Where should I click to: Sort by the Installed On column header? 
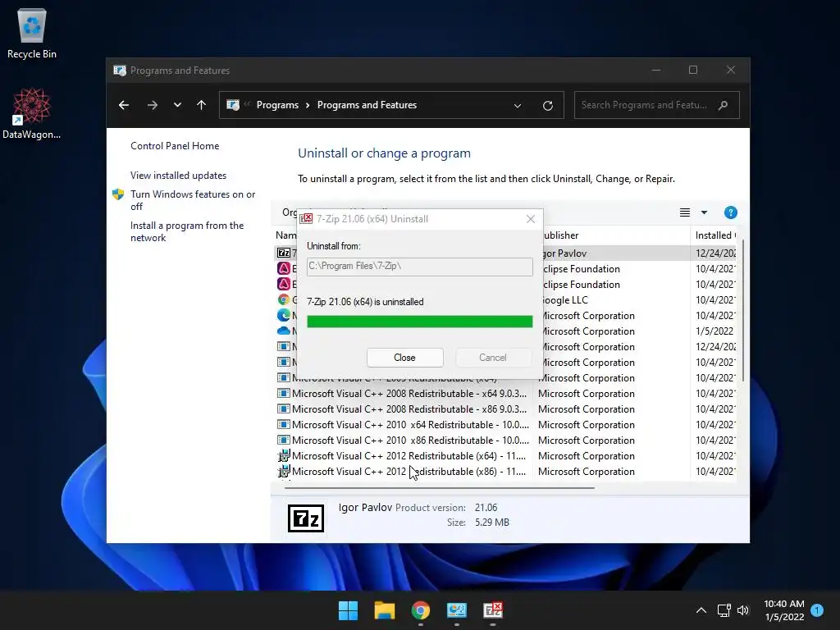[715, 235]
